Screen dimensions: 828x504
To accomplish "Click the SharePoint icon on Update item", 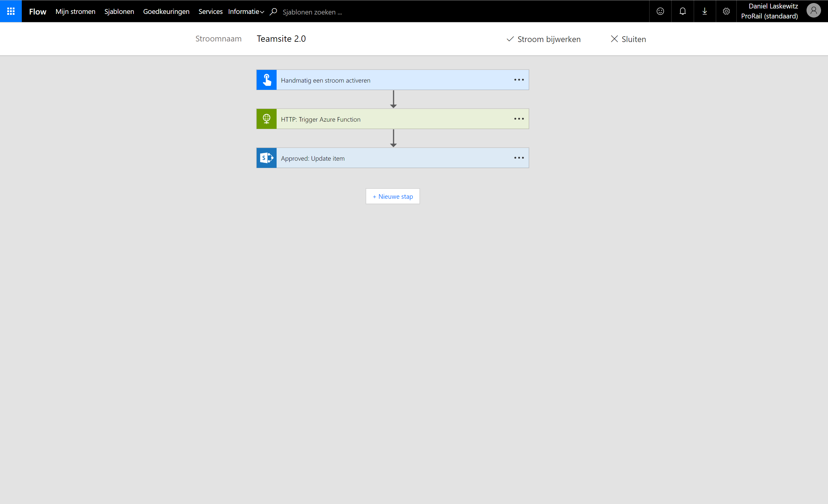I will click(267, 158).
